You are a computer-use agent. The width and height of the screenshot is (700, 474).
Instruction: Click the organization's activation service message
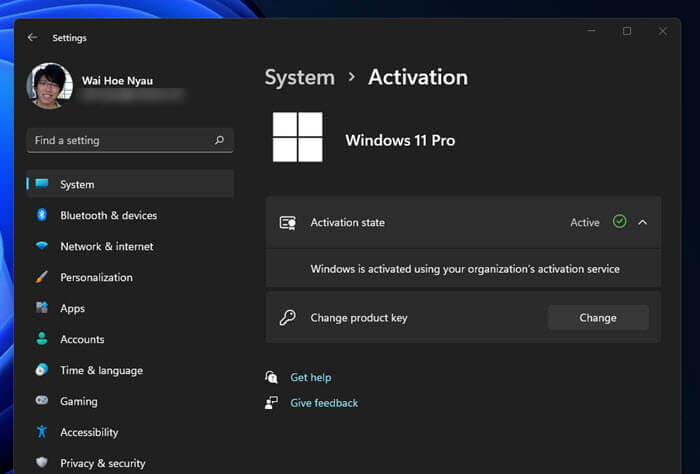465,269
